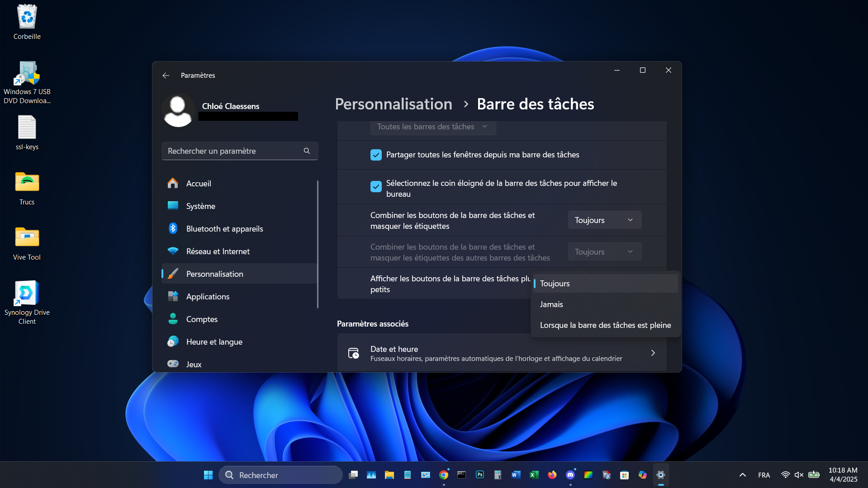Expand the Toutes les barres des tâches dropdown

pos(433,127)
